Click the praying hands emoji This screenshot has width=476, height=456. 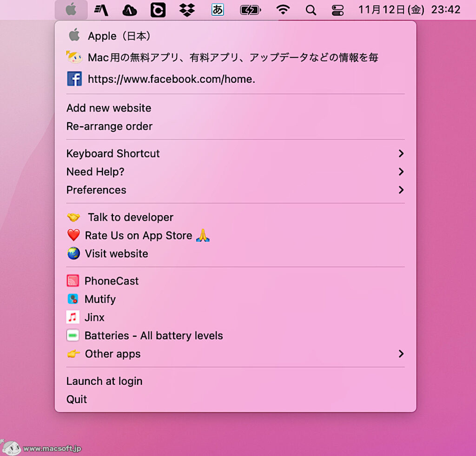click(203, 235)
